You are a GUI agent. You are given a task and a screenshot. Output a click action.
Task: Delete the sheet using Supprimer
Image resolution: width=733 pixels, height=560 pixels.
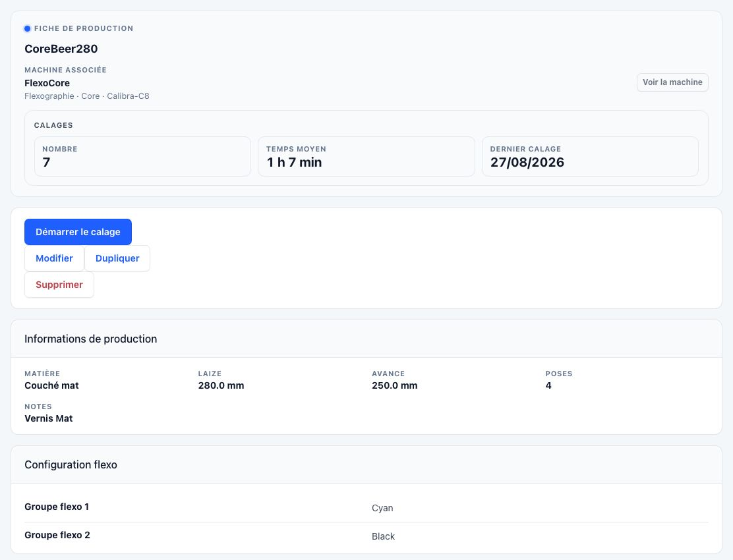coord(59,285)
